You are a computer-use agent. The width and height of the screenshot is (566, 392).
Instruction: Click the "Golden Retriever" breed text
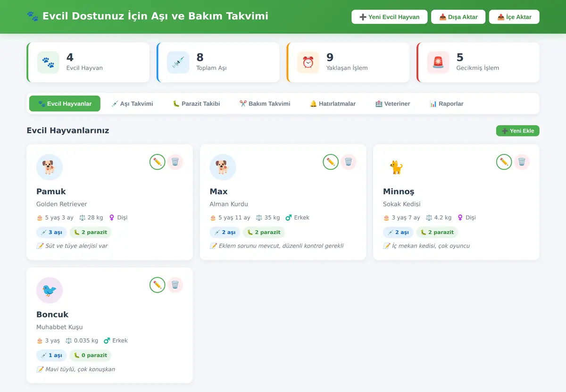point(62,204)
